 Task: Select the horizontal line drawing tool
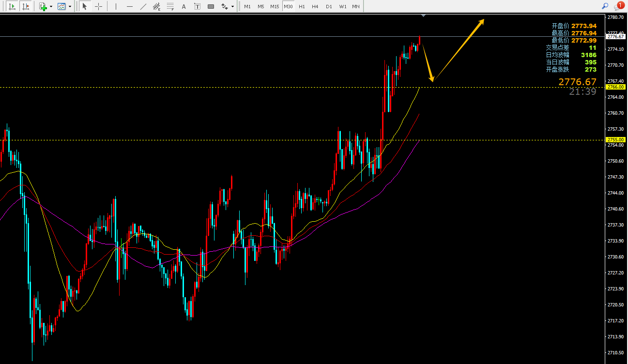point(129,6)
